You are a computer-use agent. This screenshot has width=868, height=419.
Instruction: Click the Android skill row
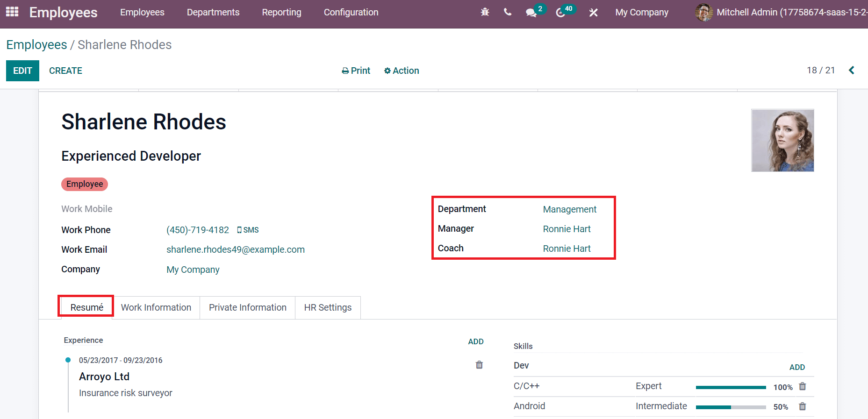click(x=664, y=406)
